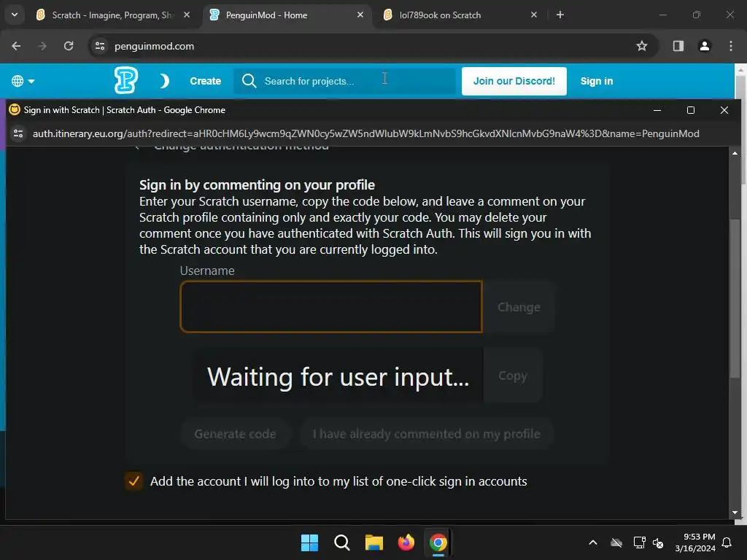Click the Copy code button
The width and height of the screenshot is (747, 560).
tap(513, 376)
